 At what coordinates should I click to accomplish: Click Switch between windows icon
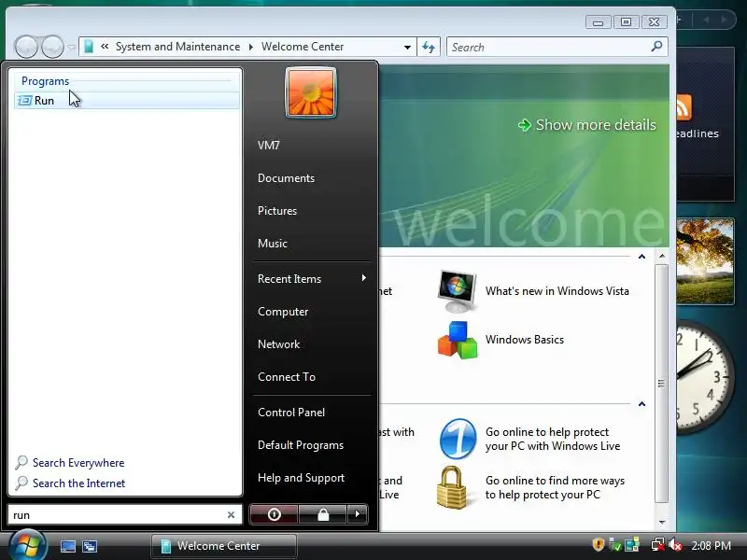pos(90,546)
